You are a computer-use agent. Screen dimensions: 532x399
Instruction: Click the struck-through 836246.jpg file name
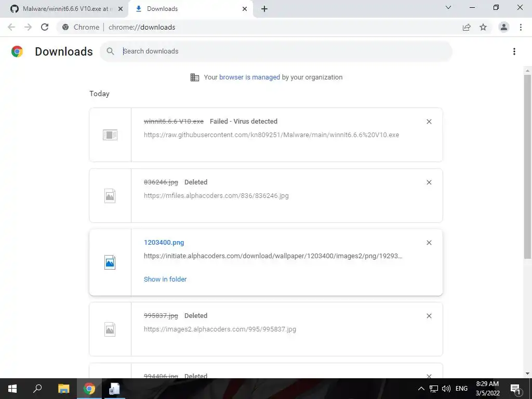[161, 182]
